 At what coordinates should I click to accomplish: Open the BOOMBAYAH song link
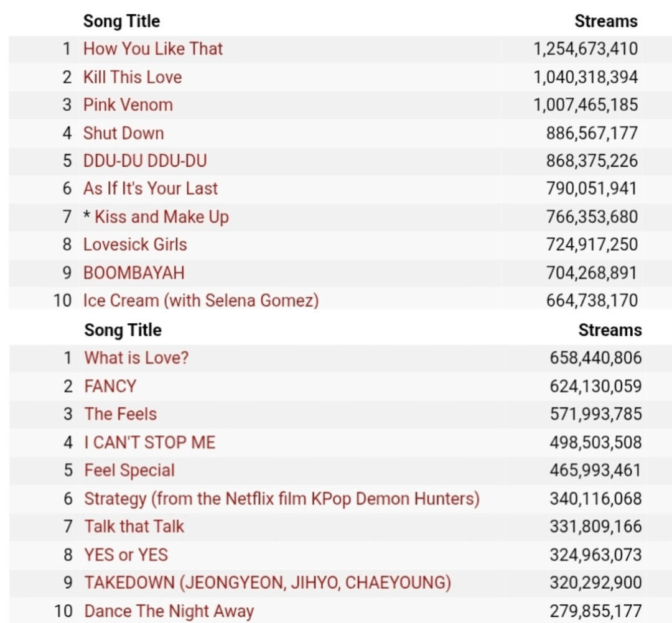134,273
